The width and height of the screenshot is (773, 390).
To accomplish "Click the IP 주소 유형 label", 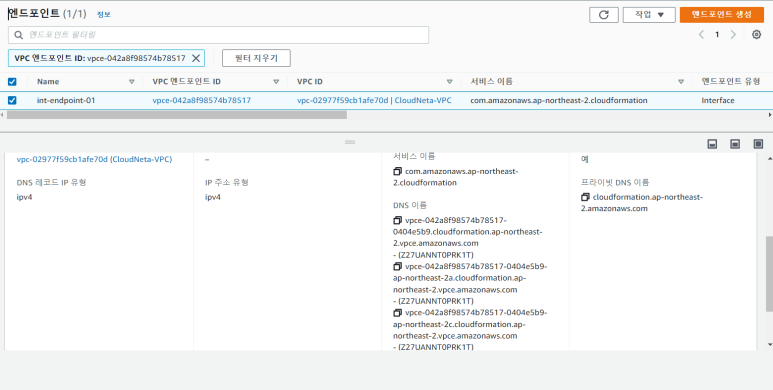I will (227, 182).
